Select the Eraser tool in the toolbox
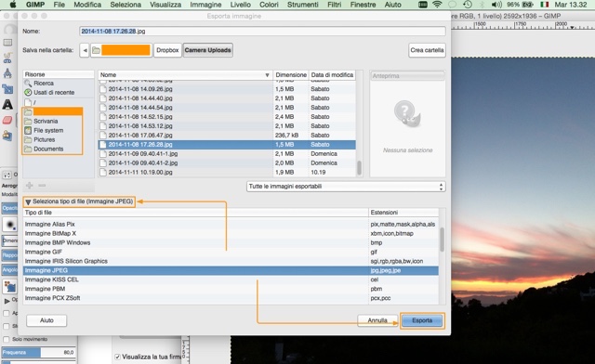595x364 pixels. pos(7,120)
